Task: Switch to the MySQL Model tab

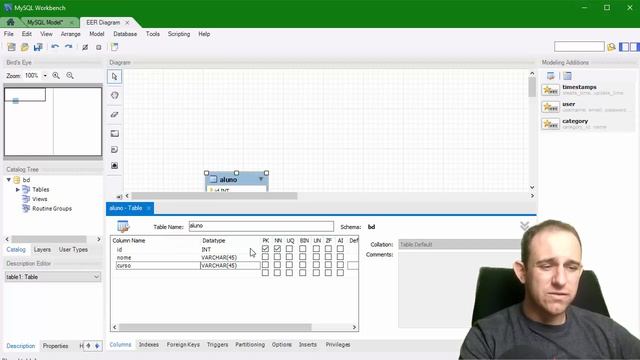Action: click(x=45, y=22)
